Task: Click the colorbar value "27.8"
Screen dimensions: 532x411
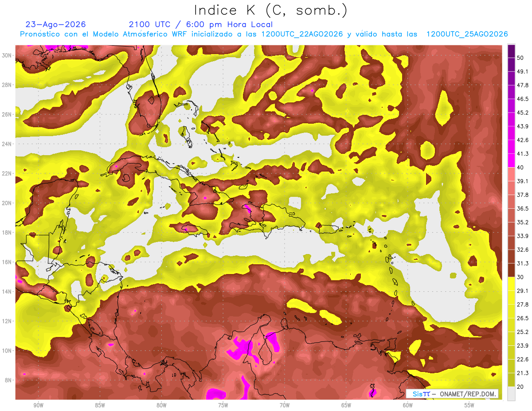Action: pos(522,305)
